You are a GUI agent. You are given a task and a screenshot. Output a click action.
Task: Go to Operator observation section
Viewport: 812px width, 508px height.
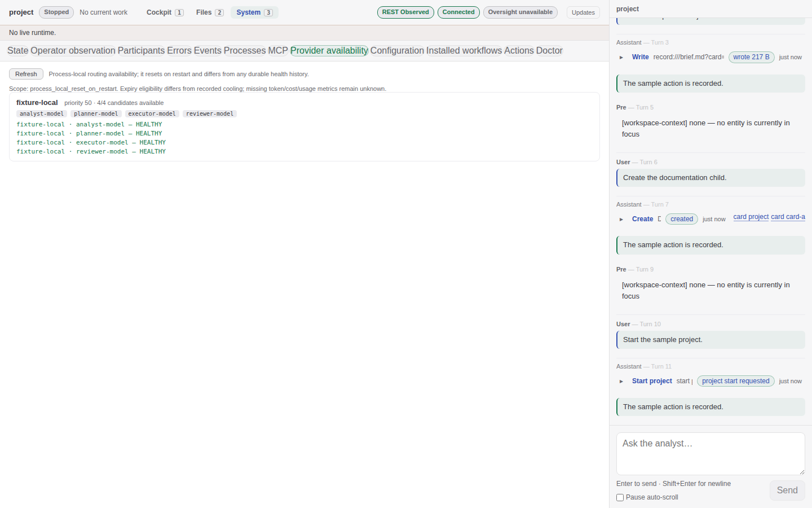(x=73, y=51)
